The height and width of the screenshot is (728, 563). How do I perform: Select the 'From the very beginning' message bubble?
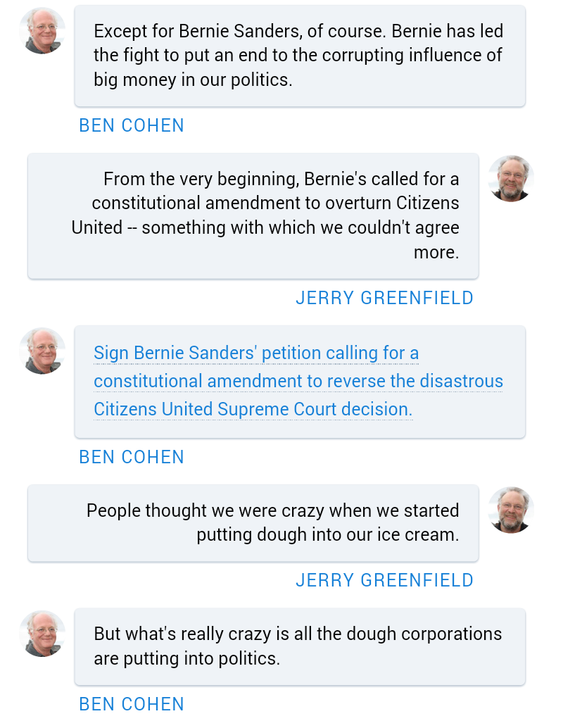pos(253,215)
